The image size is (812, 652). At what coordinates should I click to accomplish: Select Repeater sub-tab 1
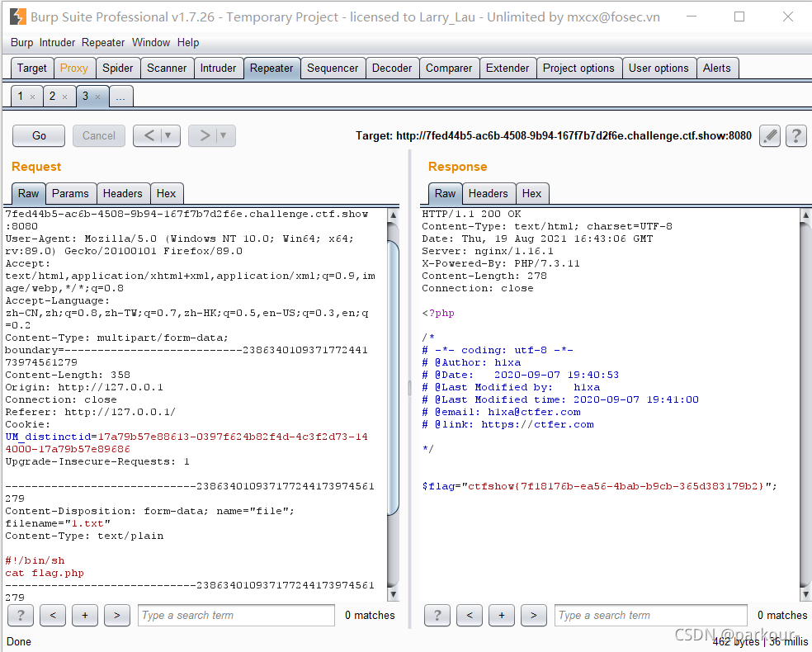pos(20,97)
